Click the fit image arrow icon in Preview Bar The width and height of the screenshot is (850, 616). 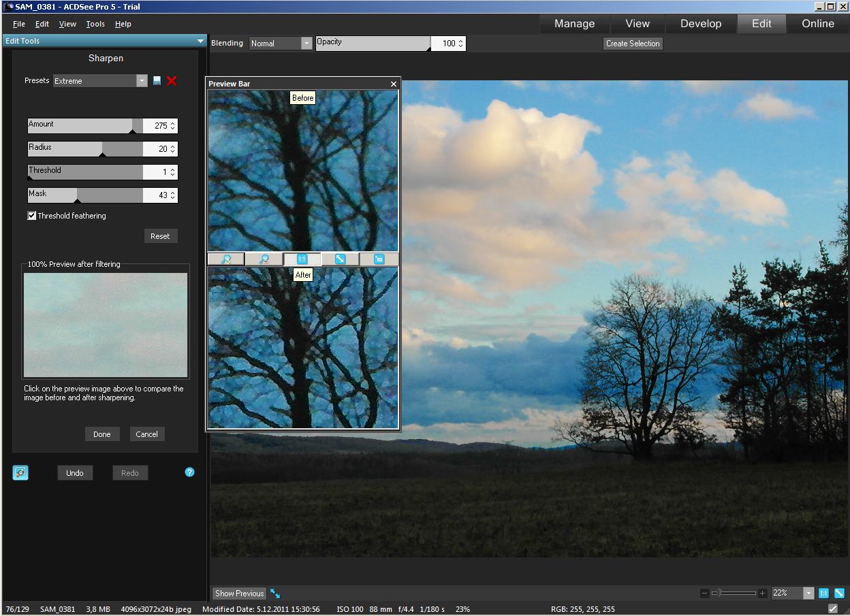[340, 259]
